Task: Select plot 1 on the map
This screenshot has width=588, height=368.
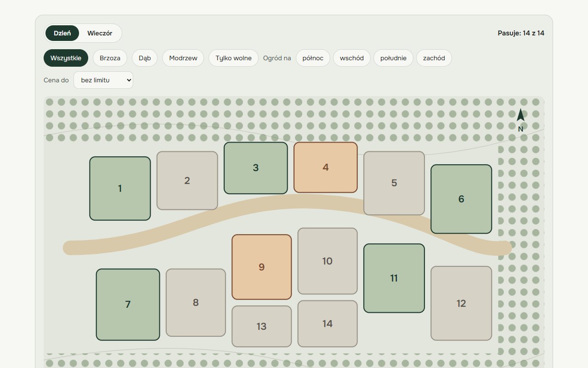Action: point(120,189)
